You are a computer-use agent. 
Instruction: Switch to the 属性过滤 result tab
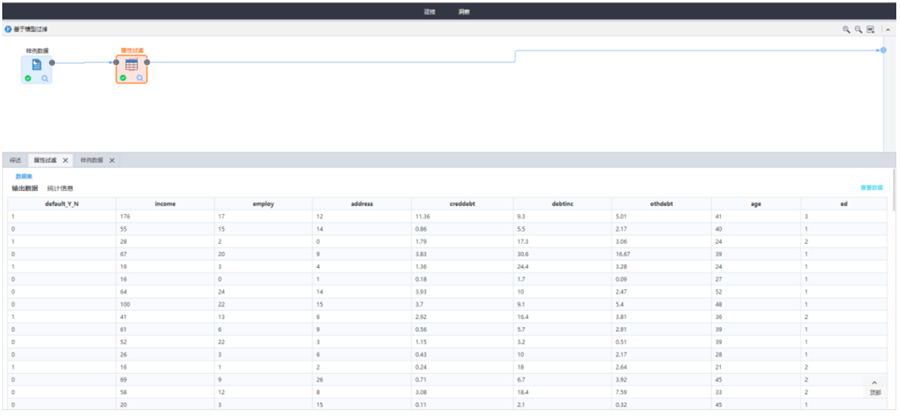pyautogui.click(x=44, y=160)
